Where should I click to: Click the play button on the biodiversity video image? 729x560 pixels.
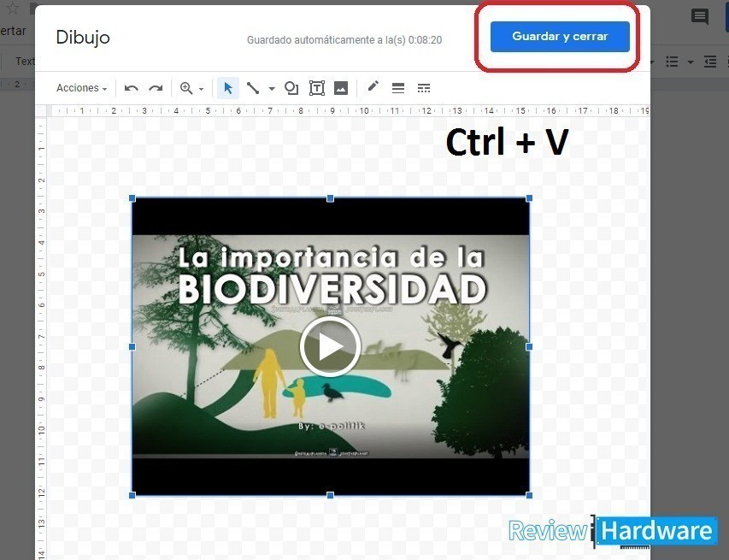[x=331, y=346]
